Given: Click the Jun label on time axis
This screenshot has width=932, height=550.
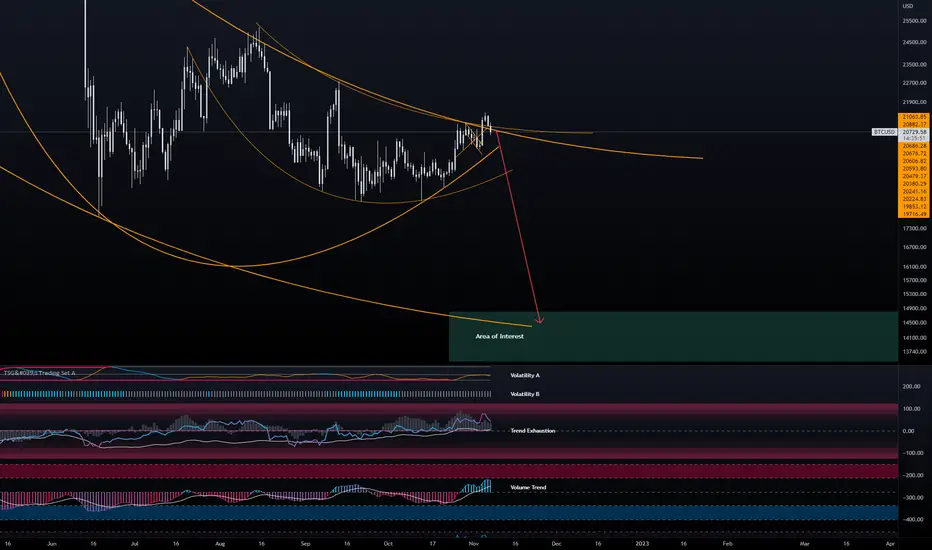Looking at the screenshot, I should pyautogui.click(x=52, y=543).
